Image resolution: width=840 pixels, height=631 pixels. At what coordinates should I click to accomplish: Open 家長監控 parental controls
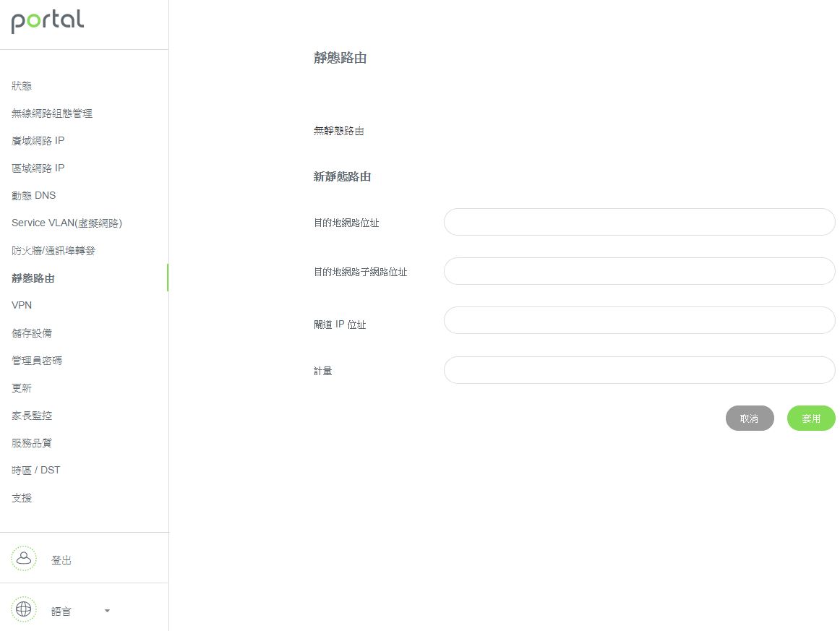tap(32, 415)
